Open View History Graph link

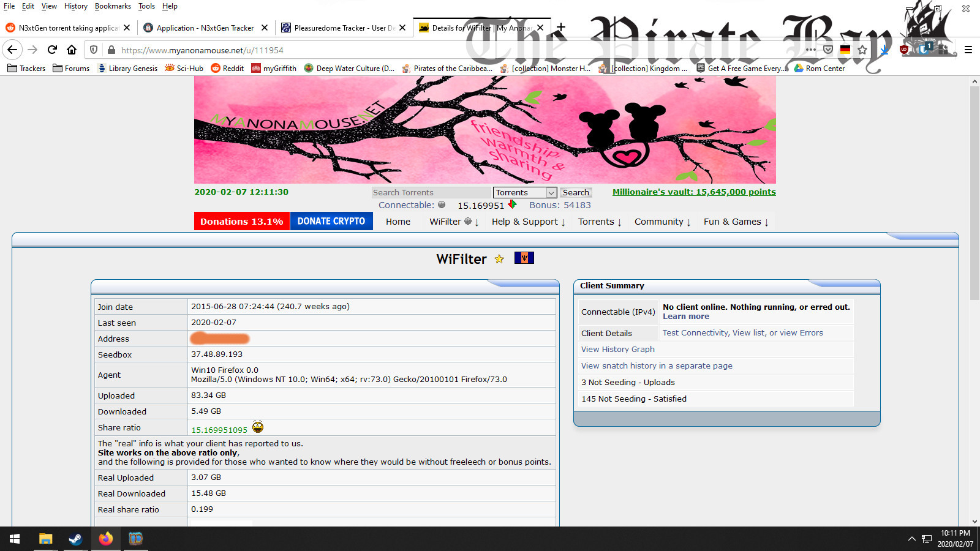618,350
